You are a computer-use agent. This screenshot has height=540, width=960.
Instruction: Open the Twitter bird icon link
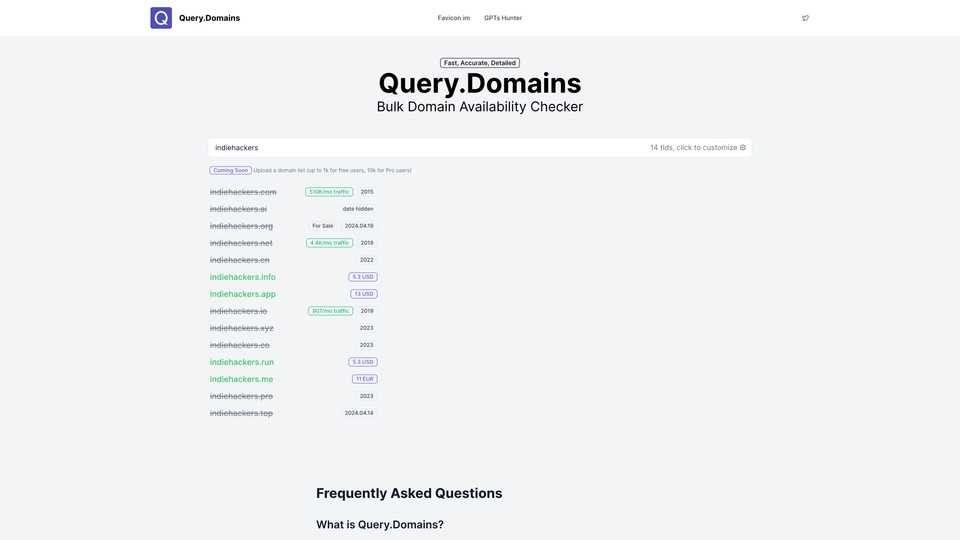coord(805,18)
